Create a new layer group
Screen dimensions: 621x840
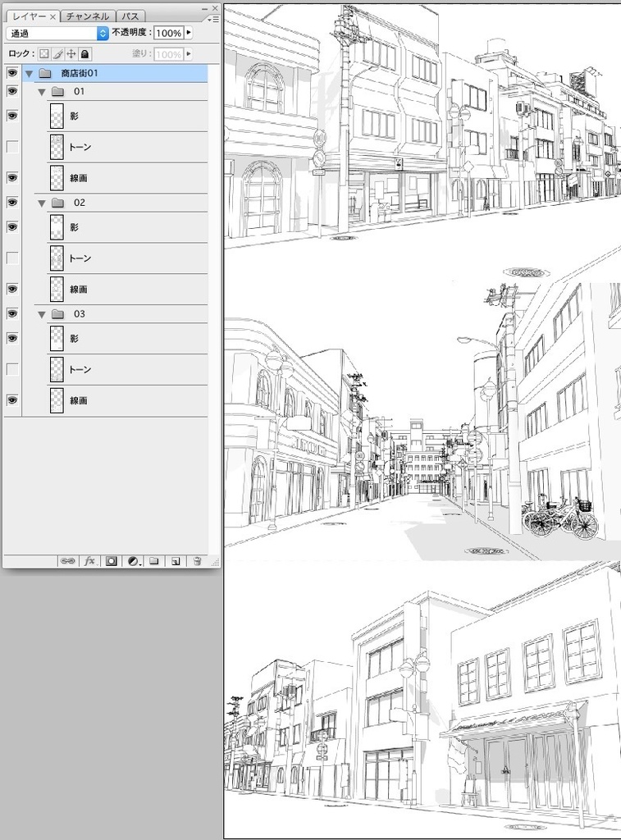click(x=153, y=561)
